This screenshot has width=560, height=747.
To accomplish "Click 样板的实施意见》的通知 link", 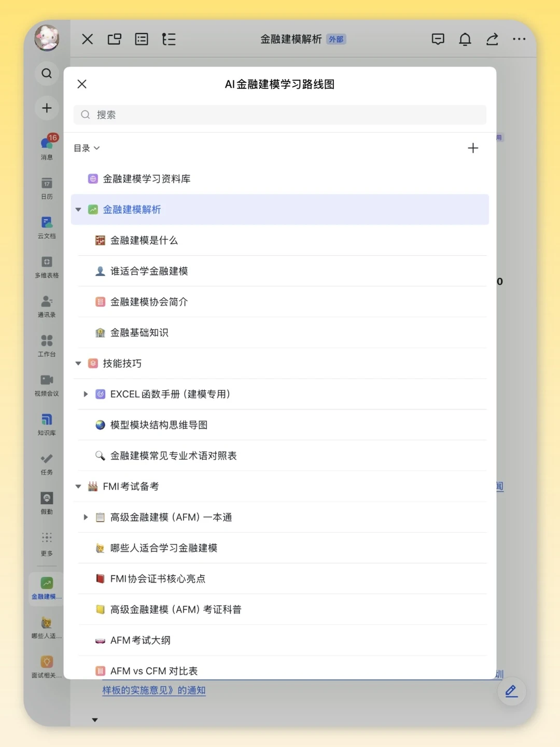I will tap(154, 690).
